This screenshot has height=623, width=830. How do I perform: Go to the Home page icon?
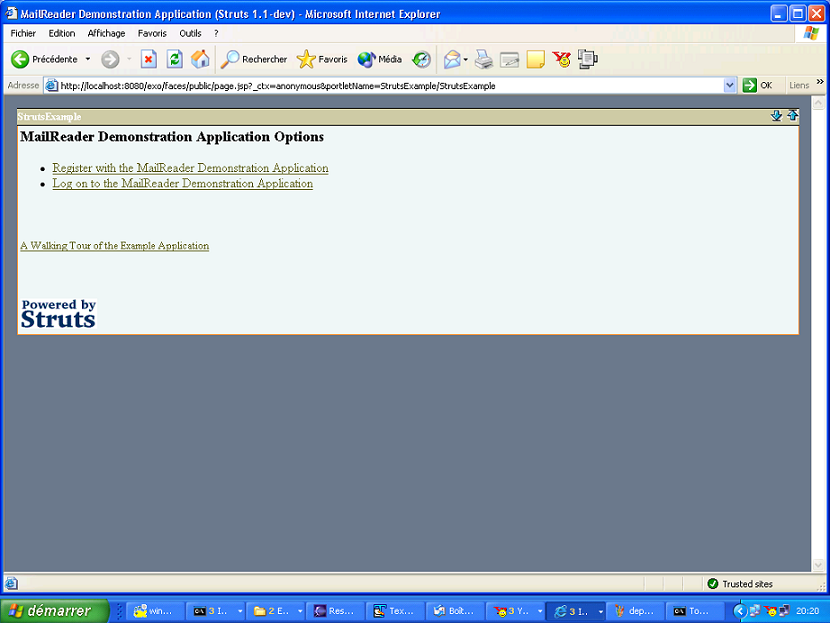(x=200, y=59)
